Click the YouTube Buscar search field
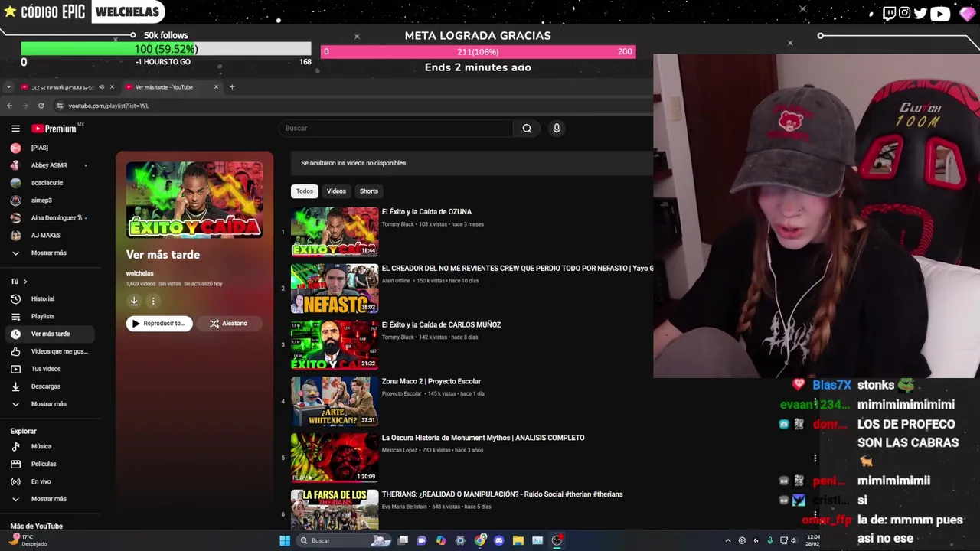This screenshot has height=551, width=980. (396, 129)
